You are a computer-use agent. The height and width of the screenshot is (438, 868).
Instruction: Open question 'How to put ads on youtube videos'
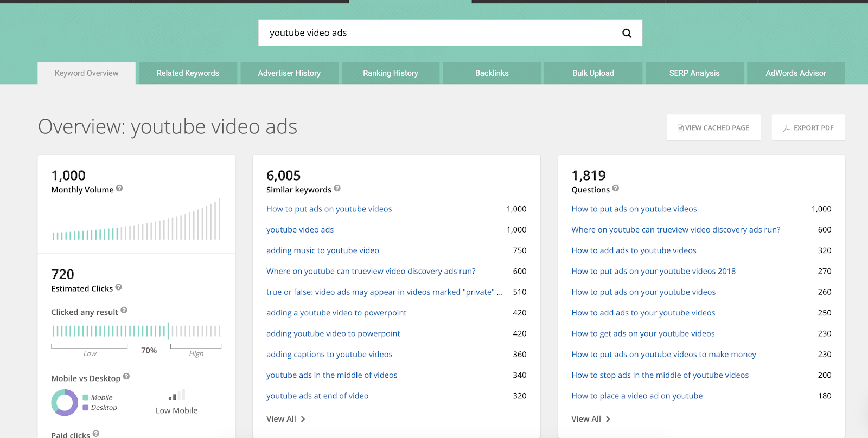pyautogui.click(x=634, y=209)
